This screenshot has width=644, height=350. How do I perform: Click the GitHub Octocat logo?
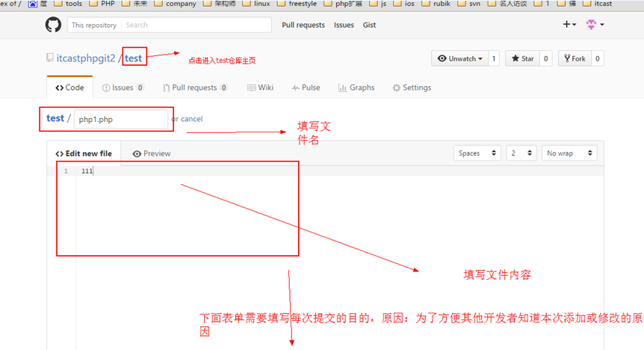click(x=53, y=25)
